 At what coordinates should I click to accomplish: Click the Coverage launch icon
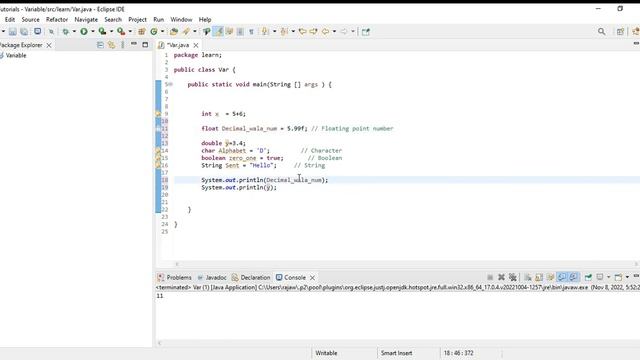coord(102,31)
